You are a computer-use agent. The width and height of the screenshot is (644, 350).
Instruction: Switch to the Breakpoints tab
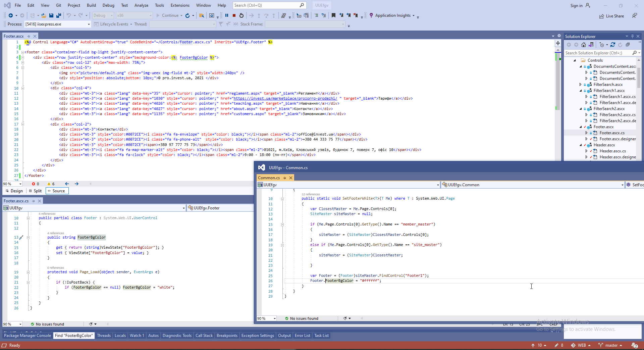click(227, 336)
